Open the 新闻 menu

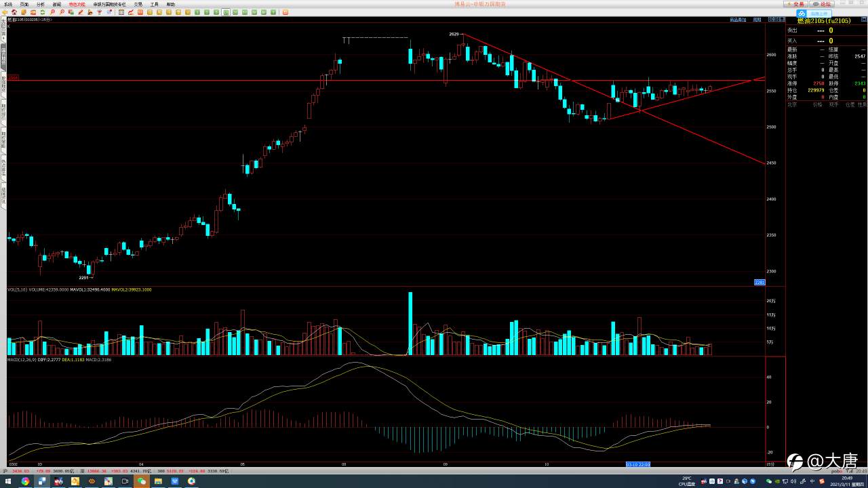point(57,4)
